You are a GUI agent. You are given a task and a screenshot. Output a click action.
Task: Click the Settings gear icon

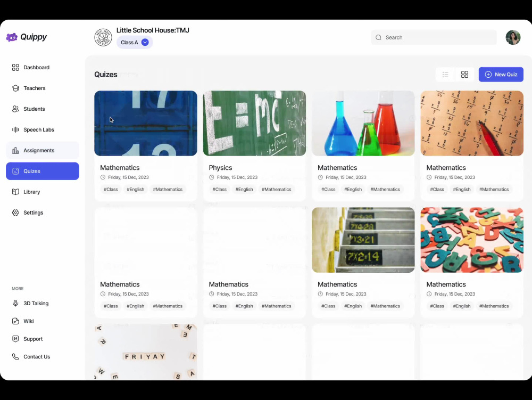[15, 213]
